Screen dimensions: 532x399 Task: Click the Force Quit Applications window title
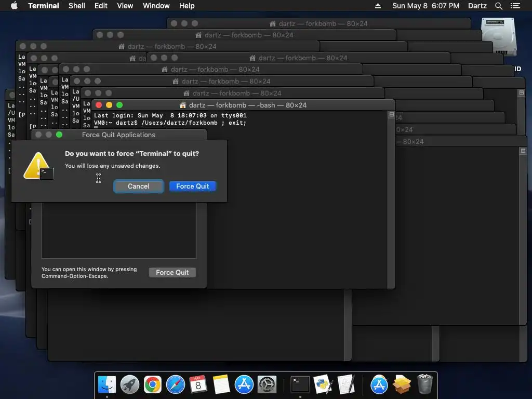tap(118, 135)
